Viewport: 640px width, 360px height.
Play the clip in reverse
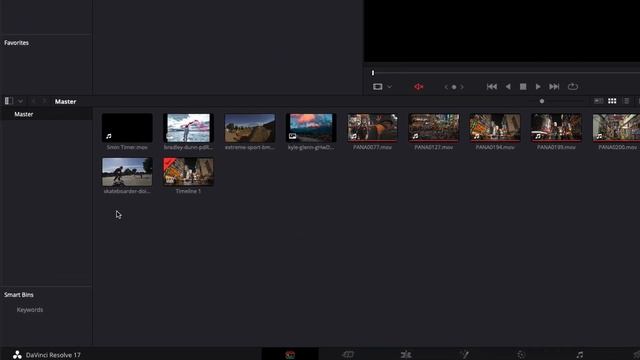(508, 87)
